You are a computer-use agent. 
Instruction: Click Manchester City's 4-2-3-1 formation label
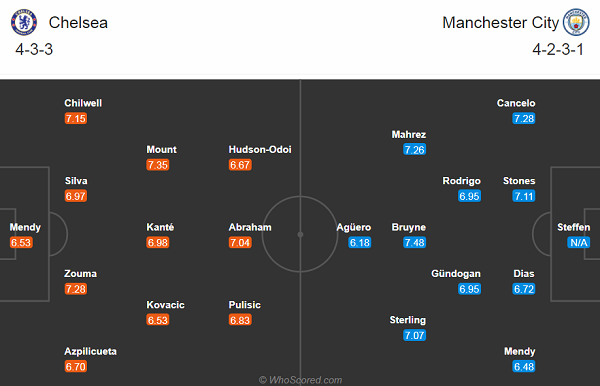[x=558, y=49]
